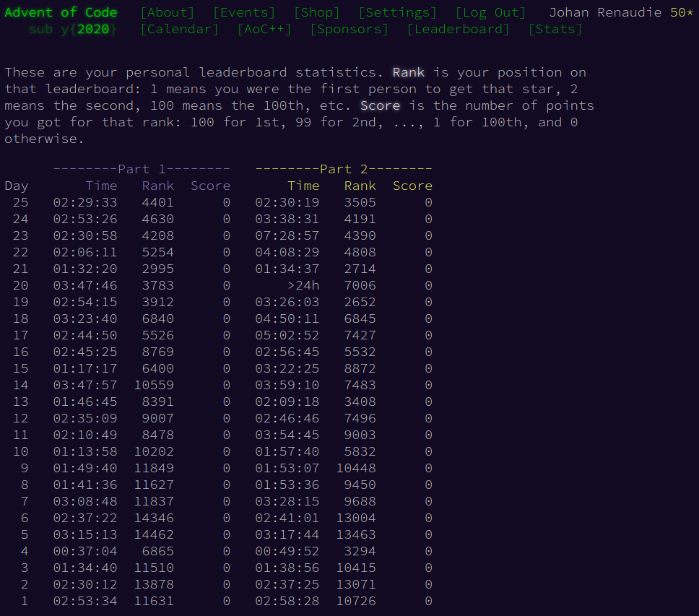Click the 50* star count
This screenshot has height=616, width=699.
[x=682, y=12]
